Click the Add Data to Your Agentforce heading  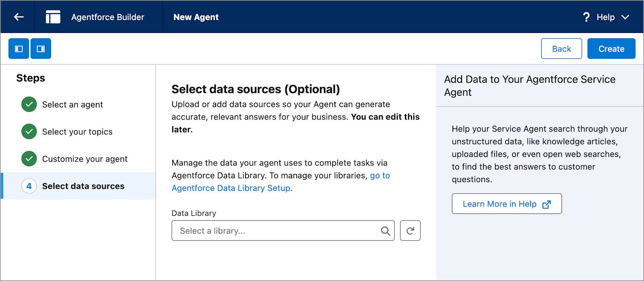pyautogui.click(x=530, y=86)
